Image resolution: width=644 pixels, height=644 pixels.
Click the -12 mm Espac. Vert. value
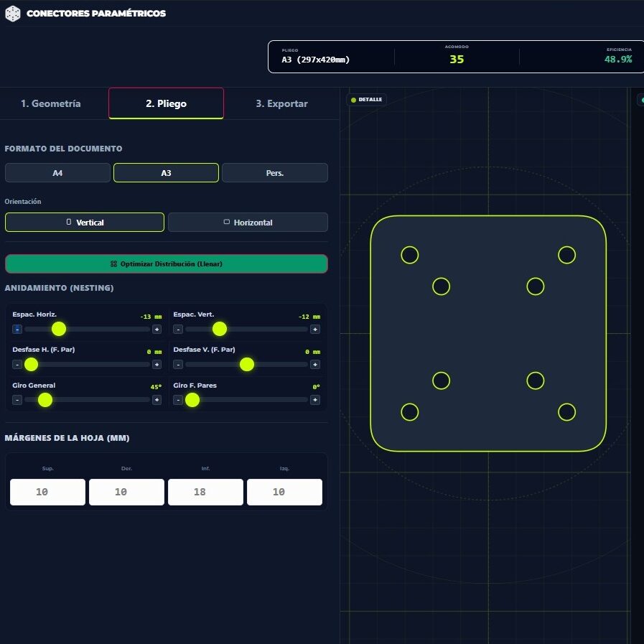[x=309, y=317]
